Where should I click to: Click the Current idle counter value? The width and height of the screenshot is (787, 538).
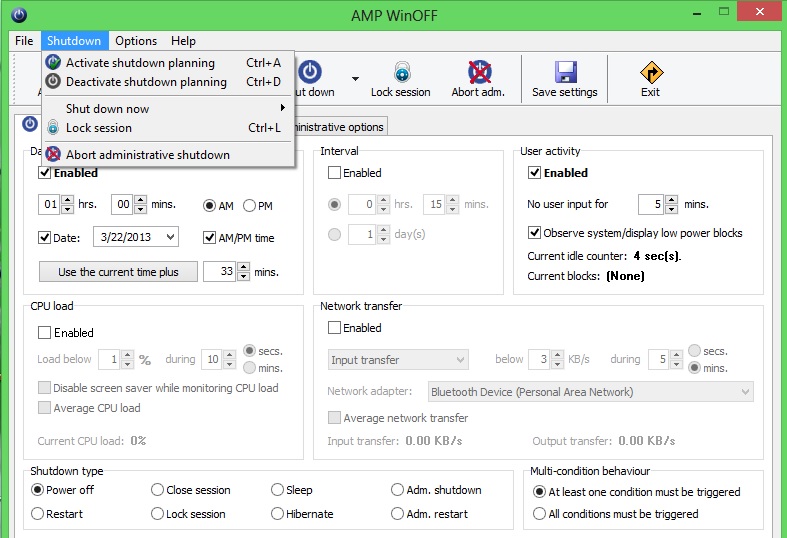[x=657, y=256]
